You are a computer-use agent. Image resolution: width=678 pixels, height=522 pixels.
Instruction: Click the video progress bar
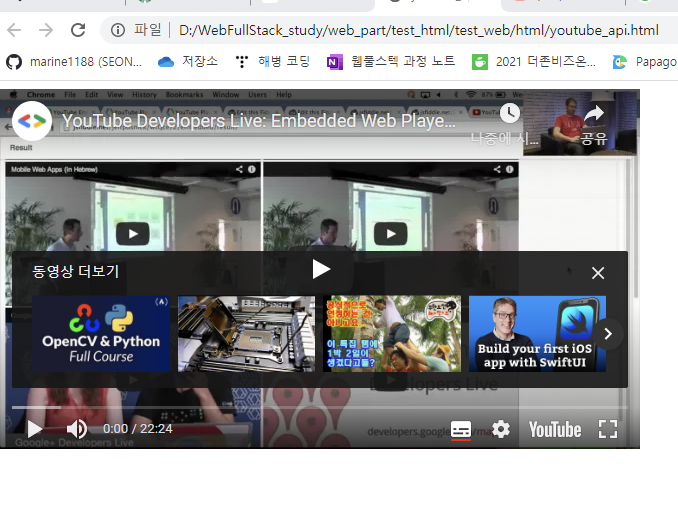[320, 407]
